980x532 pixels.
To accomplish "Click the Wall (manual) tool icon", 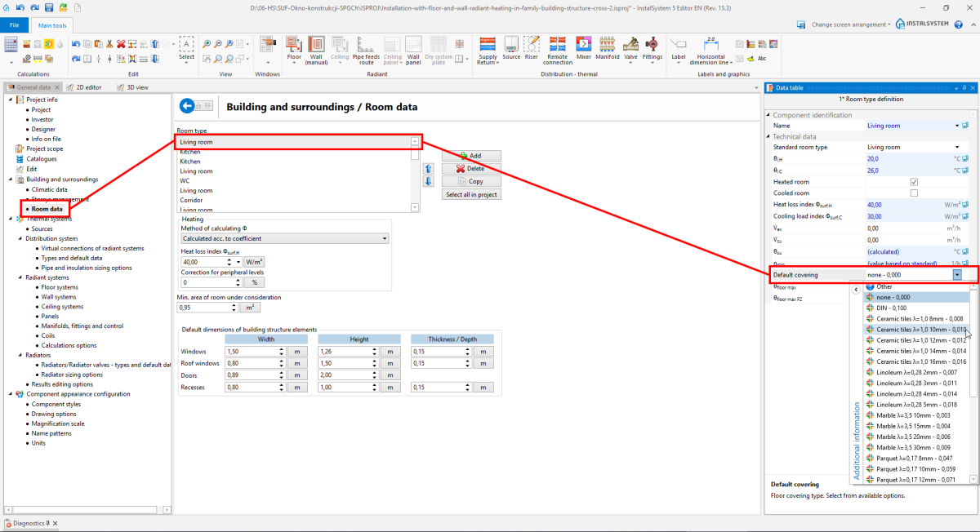I will coord(317,47).
